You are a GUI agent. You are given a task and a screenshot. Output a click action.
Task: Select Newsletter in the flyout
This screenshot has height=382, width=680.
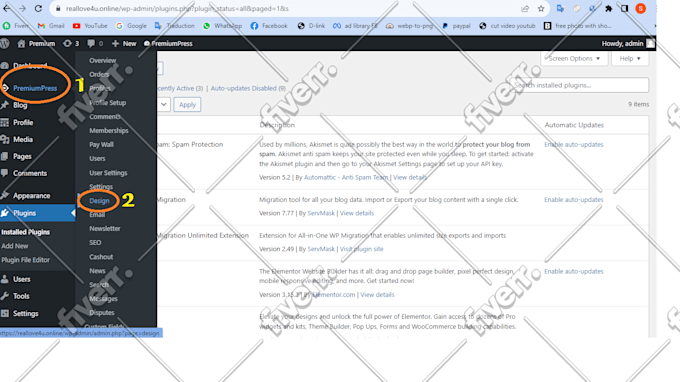[105, 229]
